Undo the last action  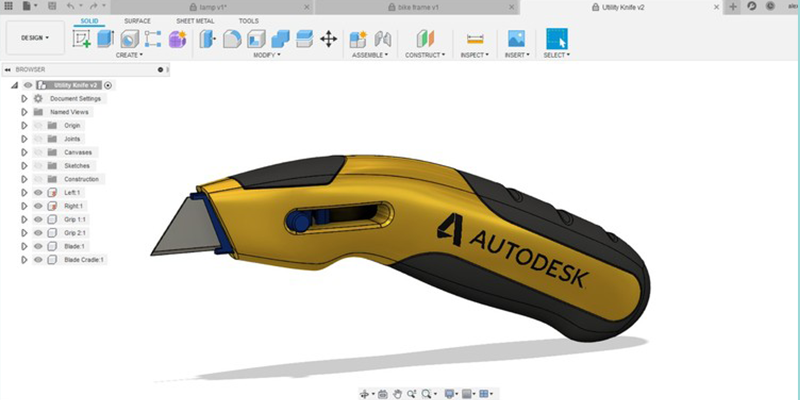pos(70,6)
